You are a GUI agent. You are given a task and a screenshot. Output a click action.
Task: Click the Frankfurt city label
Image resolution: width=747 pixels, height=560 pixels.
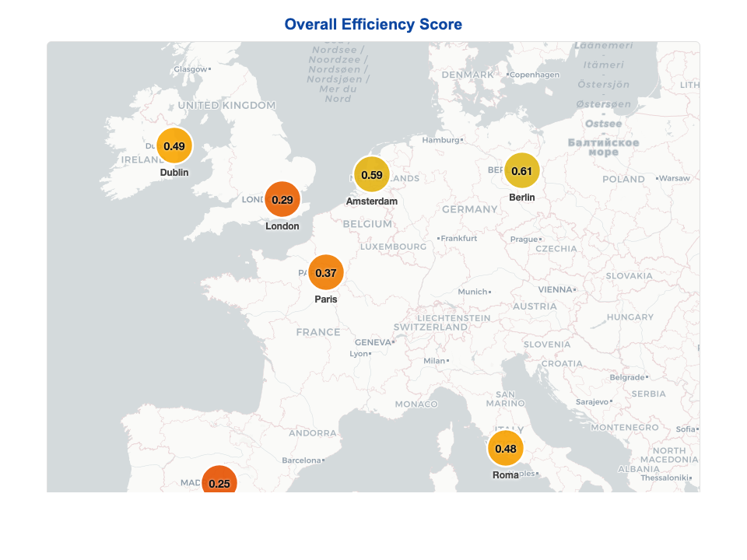[x=458, y=239]
